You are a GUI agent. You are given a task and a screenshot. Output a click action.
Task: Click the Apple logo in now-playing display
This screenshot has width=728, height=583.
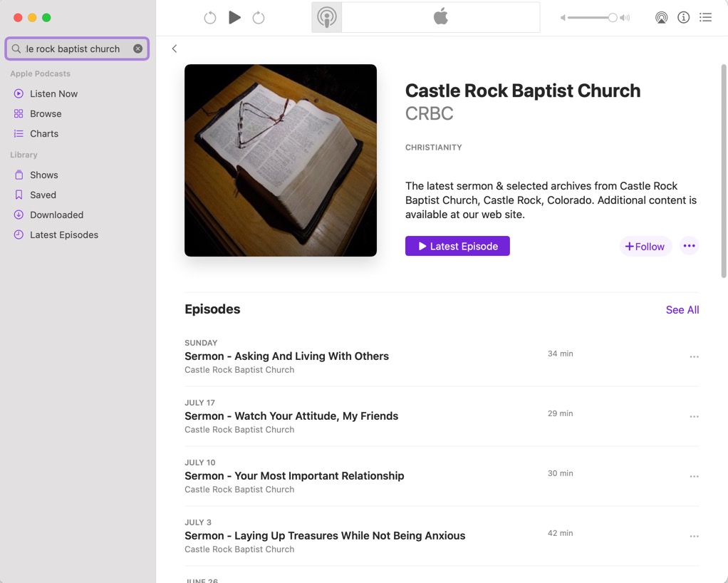coord(441,16)
